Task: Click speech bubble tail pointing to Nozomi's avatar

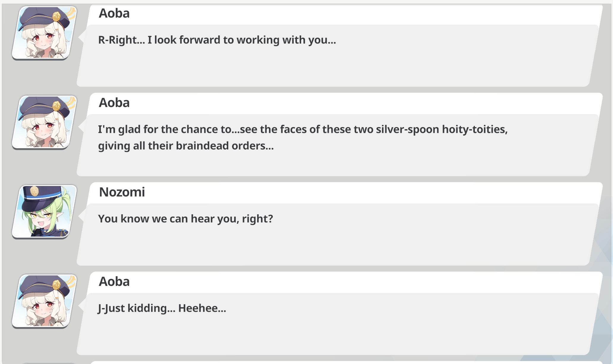Action: [81, 217]
